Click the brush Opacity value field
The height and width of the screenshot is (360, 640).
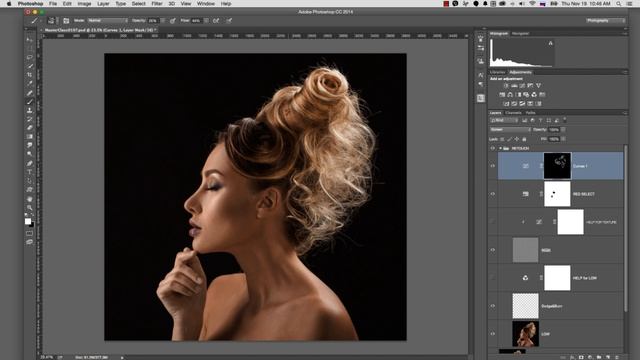click(x=153, y=20)
